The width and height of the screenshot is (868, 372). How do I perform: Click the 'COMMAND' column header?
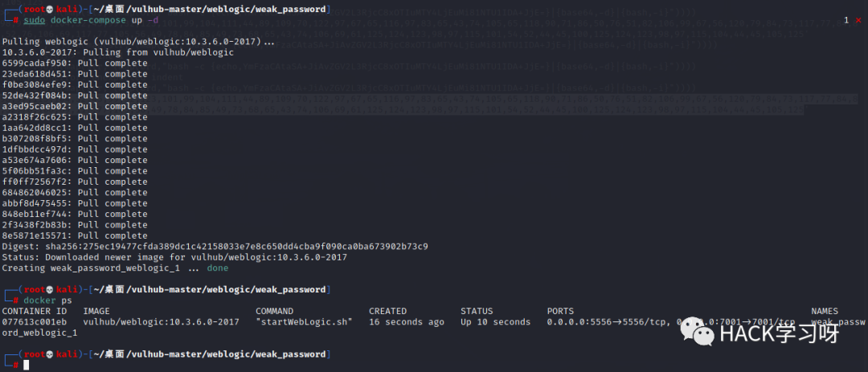click(275, 312)
